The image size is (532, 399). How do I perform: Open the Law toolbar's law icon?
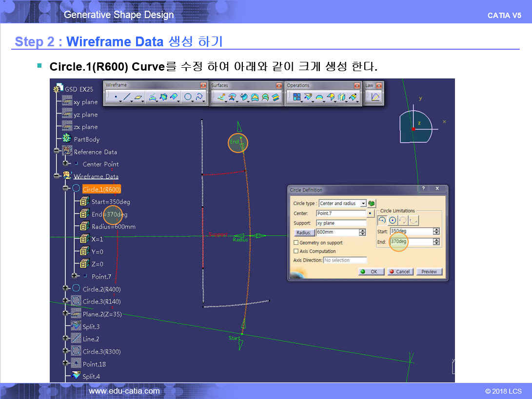click(x=375, y=97)
